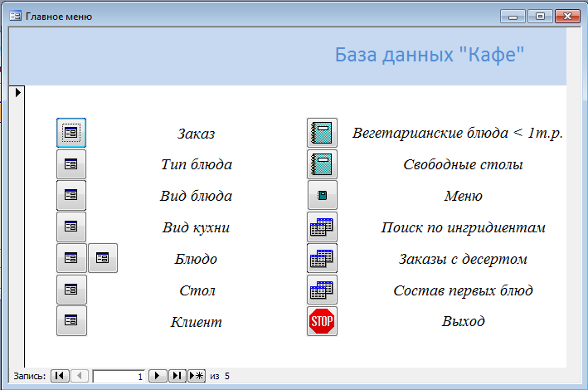Open the Вид блюда form button
The image size is (588, 390).
pos(71,195)
